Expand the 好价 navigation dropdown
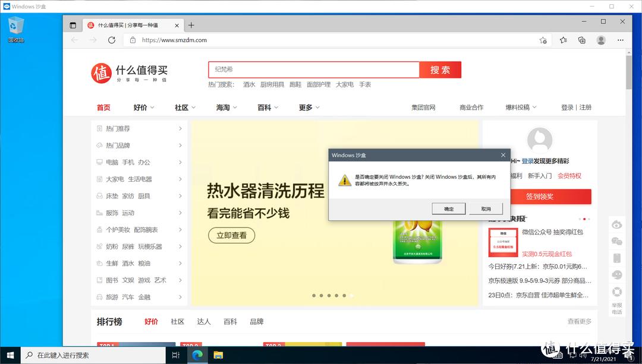Image resolution: width=642 pixels, height=364 pixels. point(143,107)
